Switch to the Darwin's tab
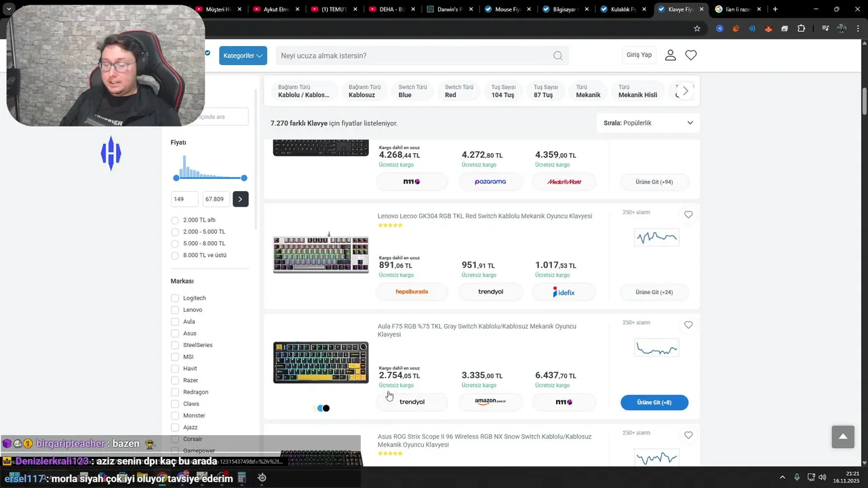Screen dimensions: 868x488 451,9
